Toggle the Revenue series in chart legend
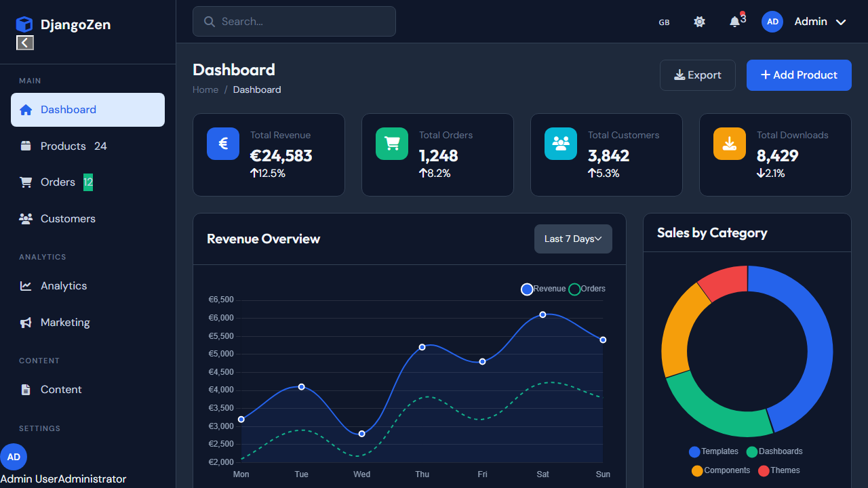868x488 pixels. pyautogui.click(x=527, y=289)
